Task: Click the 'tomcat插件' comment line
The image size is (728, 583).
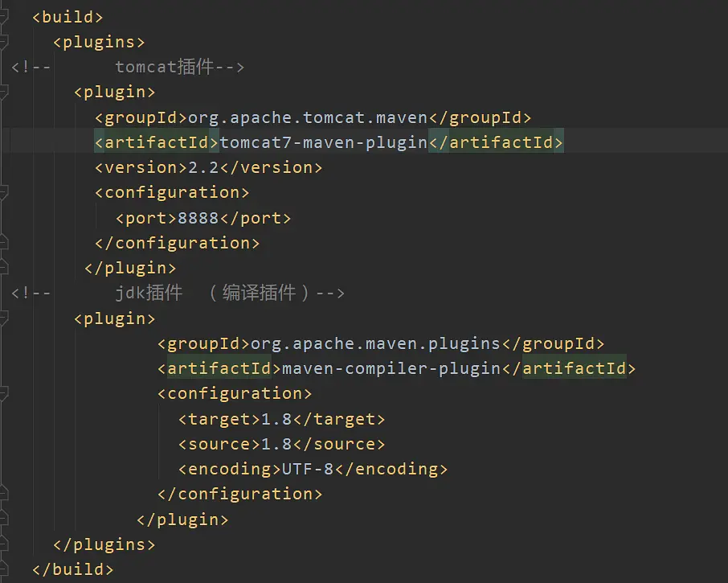Action: click(128, 67)
